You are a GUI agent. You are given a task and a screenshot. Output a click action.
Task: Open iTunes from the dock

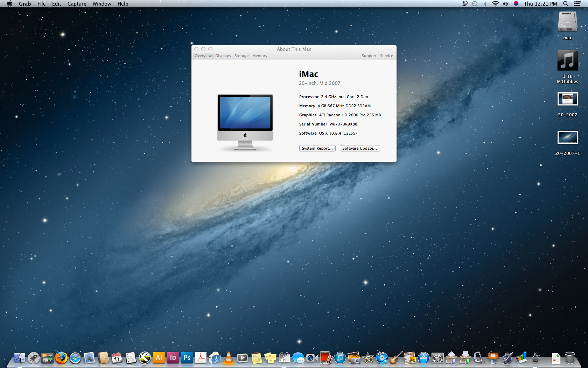pyautogui.click(x=340, y=358)
